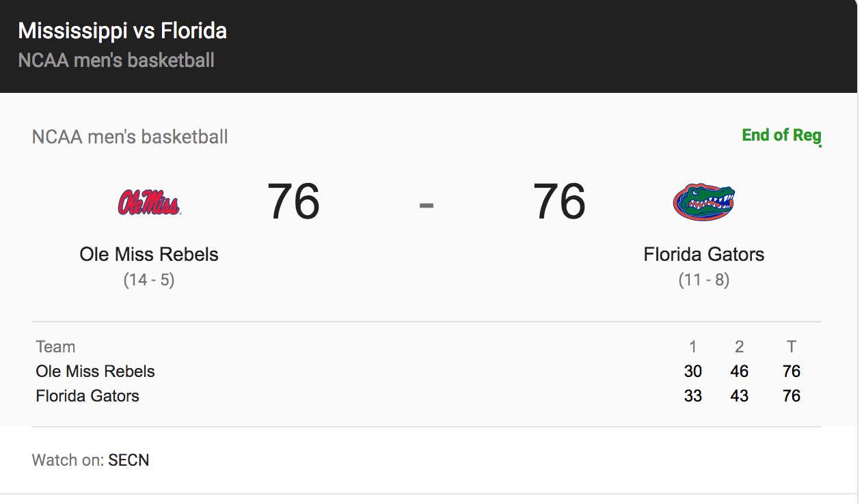This screenshot has width=864, height=504.
Task: Click Florida second half score 43
Action: [740, 396]
